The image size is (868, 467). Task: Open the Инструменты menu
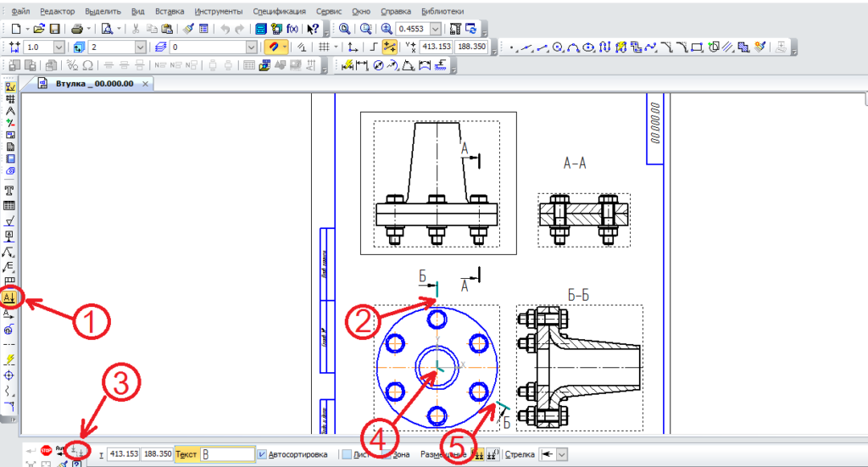coord(218,12)
